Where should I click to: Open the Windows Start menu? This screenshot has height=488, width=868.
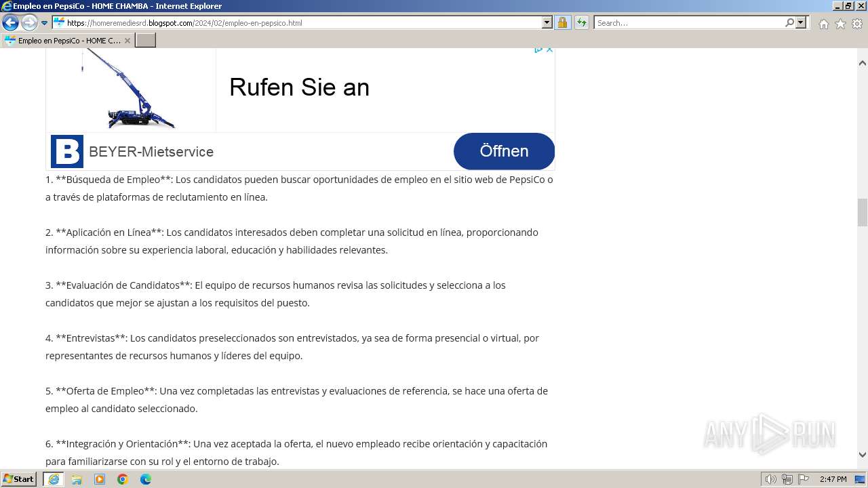point(19,479)
